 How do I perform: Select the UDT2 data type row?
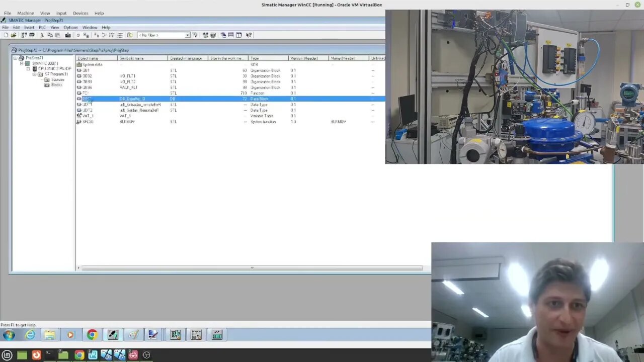pyautogui.click(x=230, y=110)
